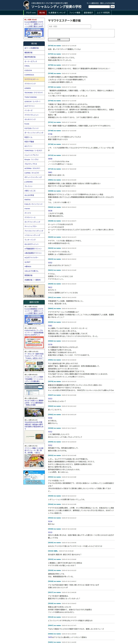Open the TOMOTAQU（トモタク）board
Screen dimensions: 138x644
tap(34, 150)
